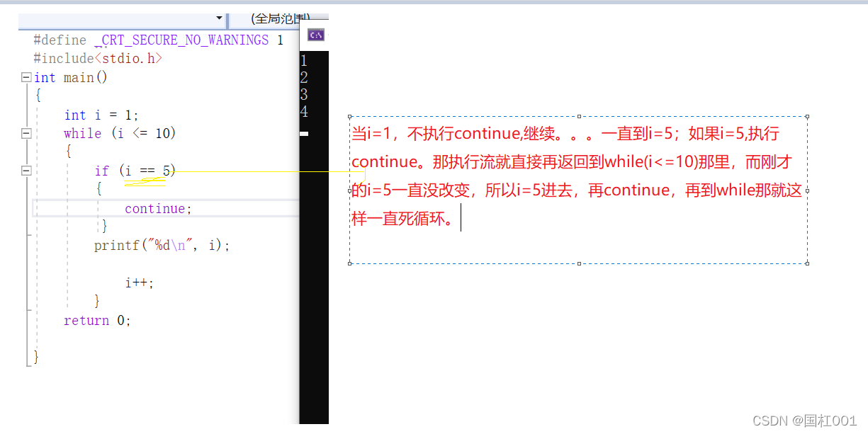This screenshot has height=434, width=868.
Task: Click console output line '4'
Action: (x=304, y=112)
